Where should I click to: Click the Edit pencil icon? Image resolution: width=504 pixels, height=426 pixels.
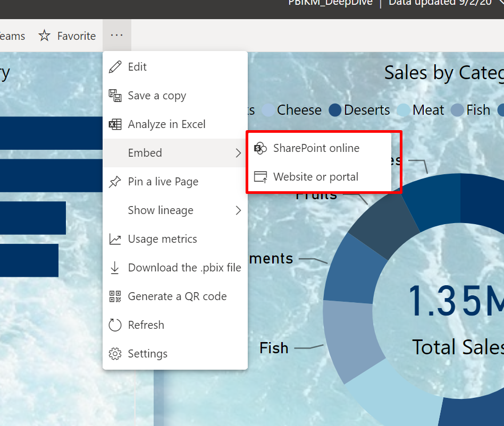[x=115, y=67]
